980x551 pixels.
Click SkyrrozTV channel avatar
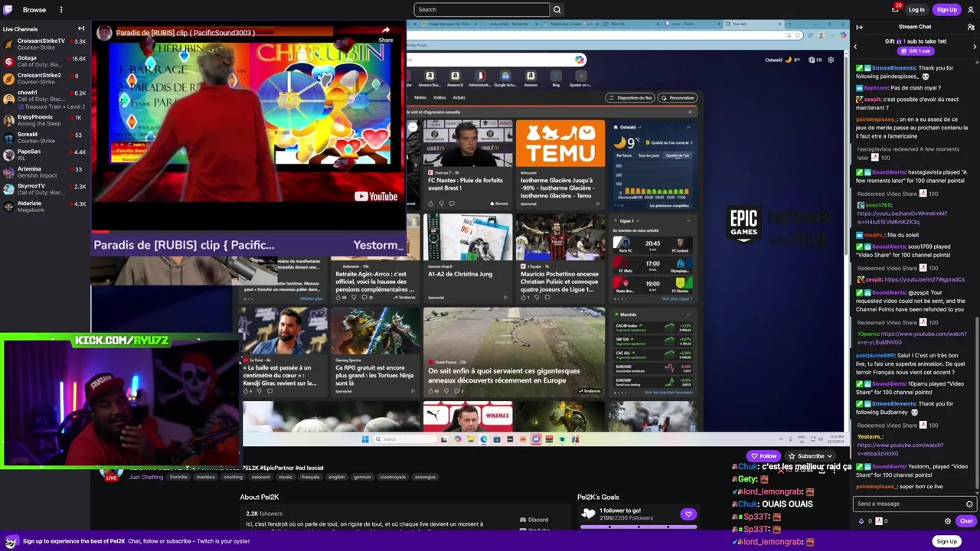8,189
